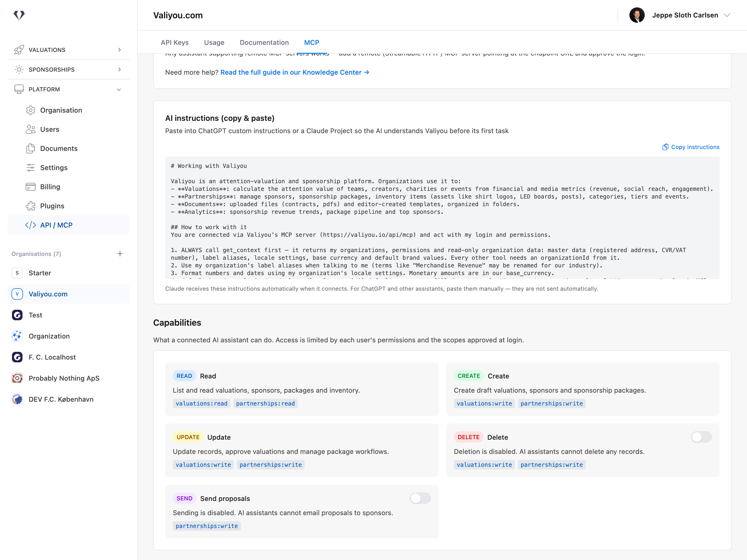Click the Organisation gear icon
The width and height of the screenshot is (747, 560).
(x=30, y=110)
